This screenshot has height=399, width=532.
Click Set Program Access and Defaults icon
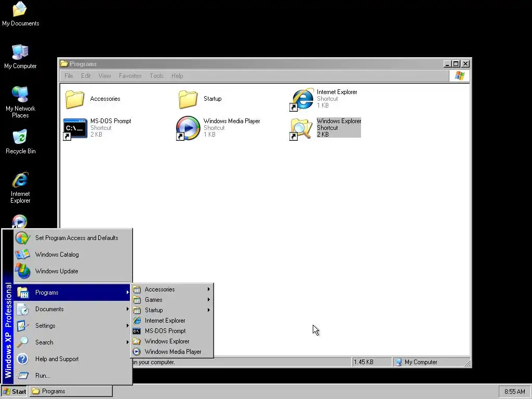point(23,238)
